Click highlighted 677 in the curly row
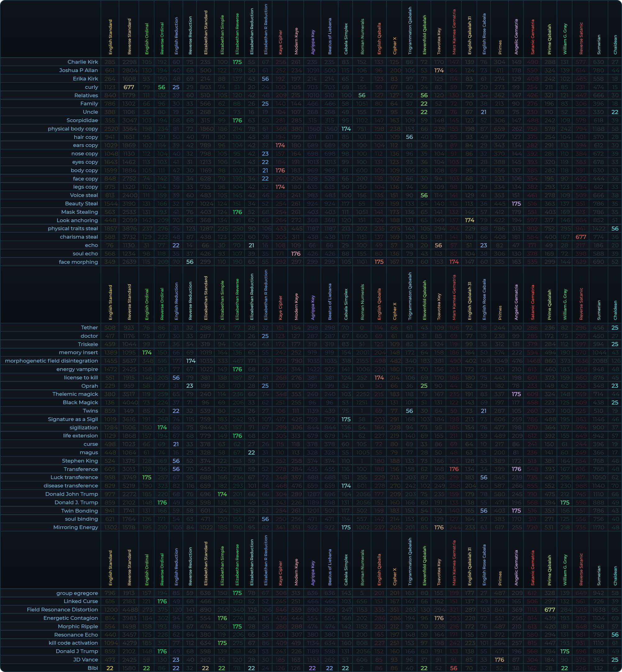Viewport: 622px width, 672px height. click(x=129, y=87)
